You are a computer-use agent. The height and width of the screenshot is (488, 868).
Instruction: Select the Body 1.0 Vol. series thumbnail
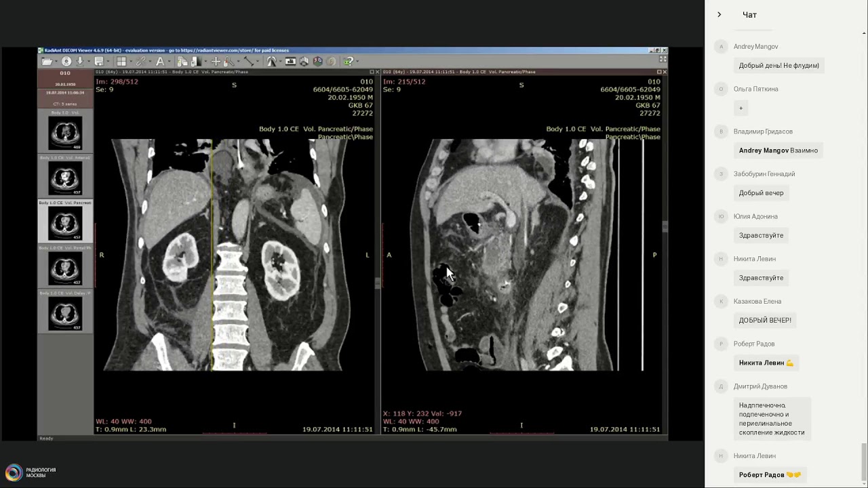pos(65,130)
